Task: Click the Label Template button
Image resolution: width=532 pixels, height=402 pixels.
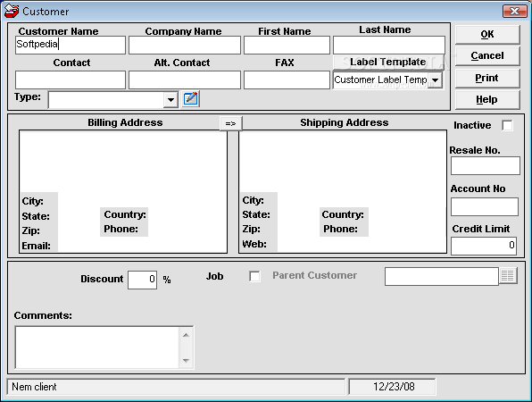Action: coord(388,63)
